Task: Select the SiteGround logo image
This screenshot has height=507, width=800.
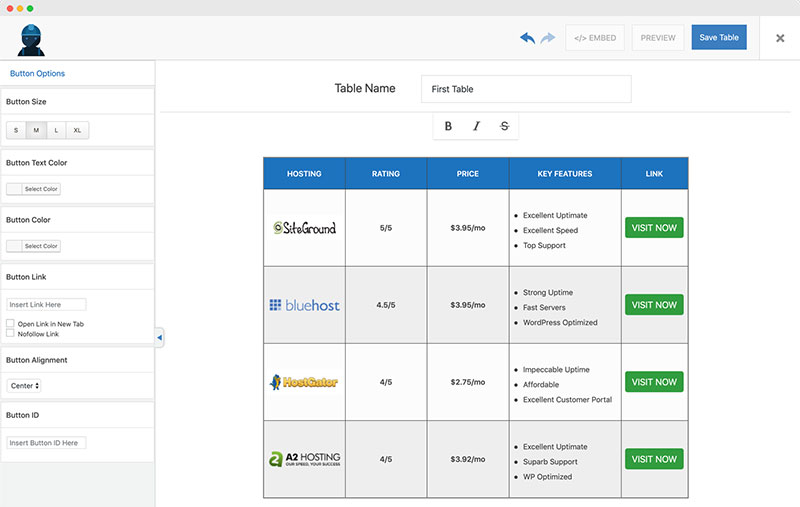Action: (305, 227)
